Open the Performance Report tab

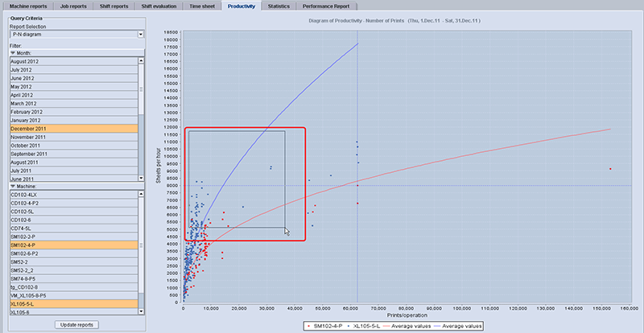coord(326,6)
